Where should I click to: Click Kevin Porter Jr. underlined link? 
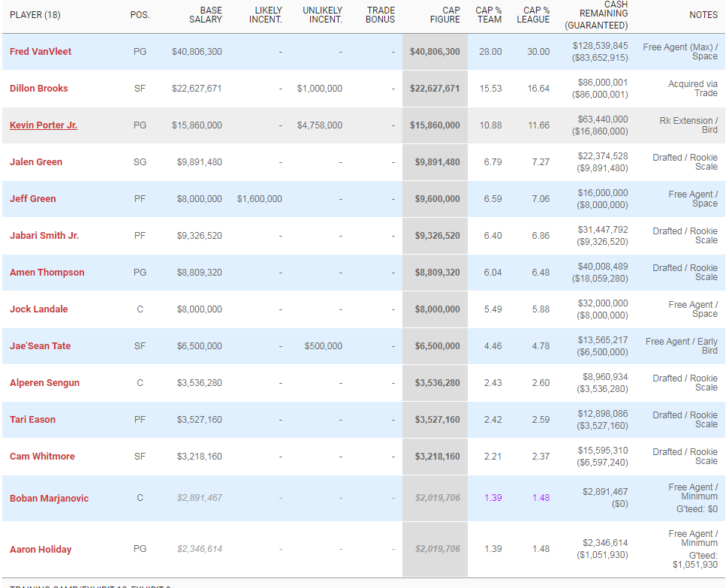coord(44,125)
